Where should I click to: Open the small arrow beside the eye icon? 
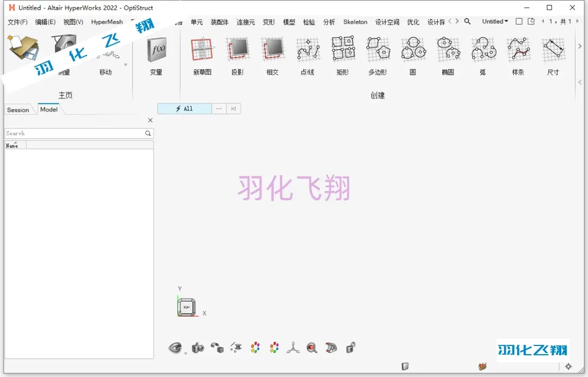pos(185,353)
